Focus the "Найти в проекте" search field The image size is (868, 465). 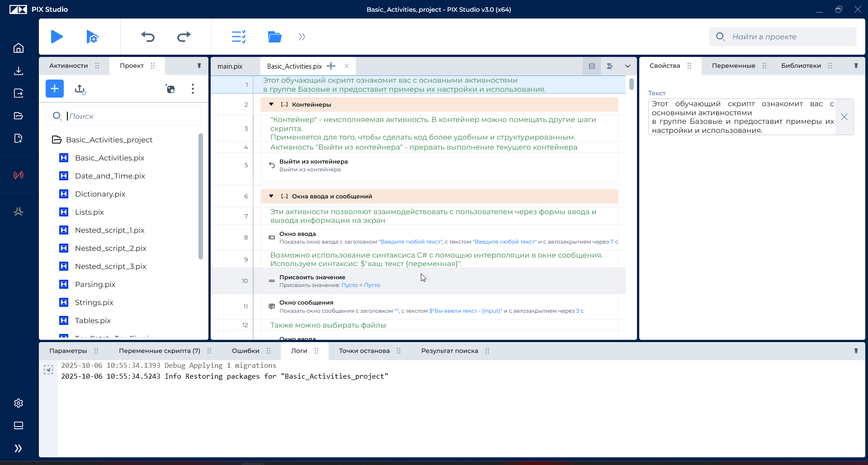[x=783, y=37]
